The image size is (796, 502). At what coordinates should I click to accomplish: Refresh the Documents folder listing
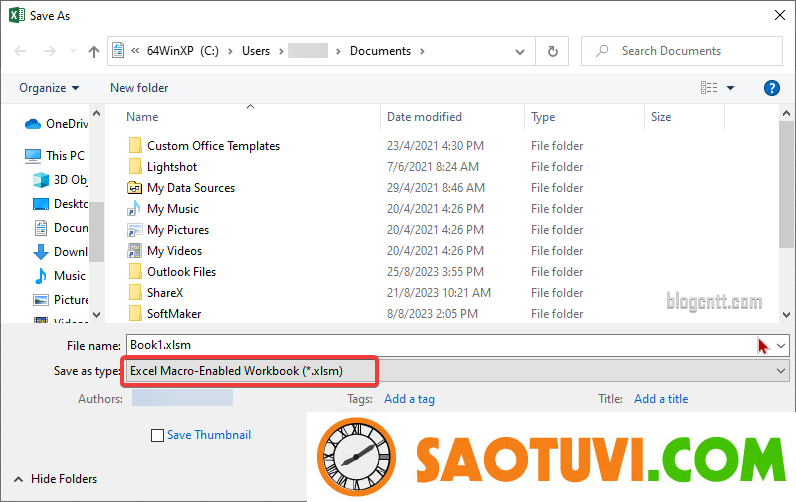point(552,51)
